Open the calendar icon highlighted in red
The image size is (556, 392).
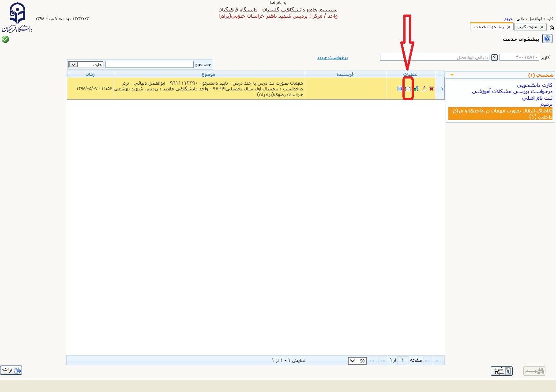tap(408, 89)
